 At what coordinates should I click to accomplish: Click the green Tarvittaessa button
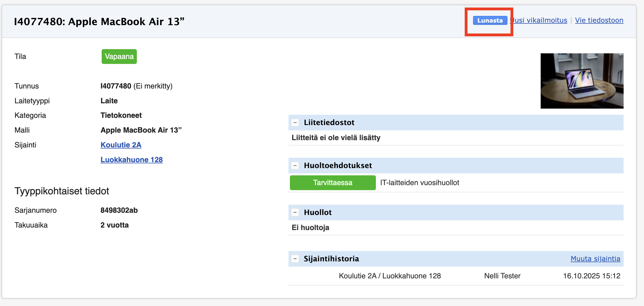pos(333,183)
